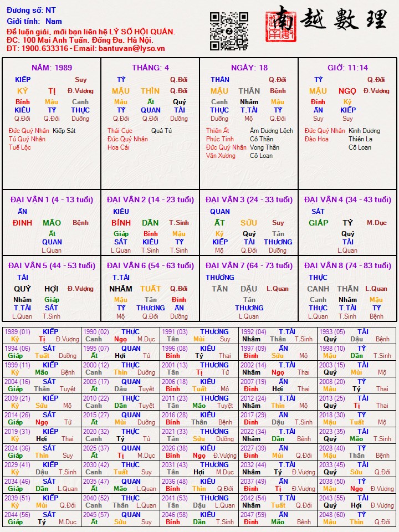Screen dimensions: 399x532
Task: Click the red seal stamp logo
Action: 277,28
